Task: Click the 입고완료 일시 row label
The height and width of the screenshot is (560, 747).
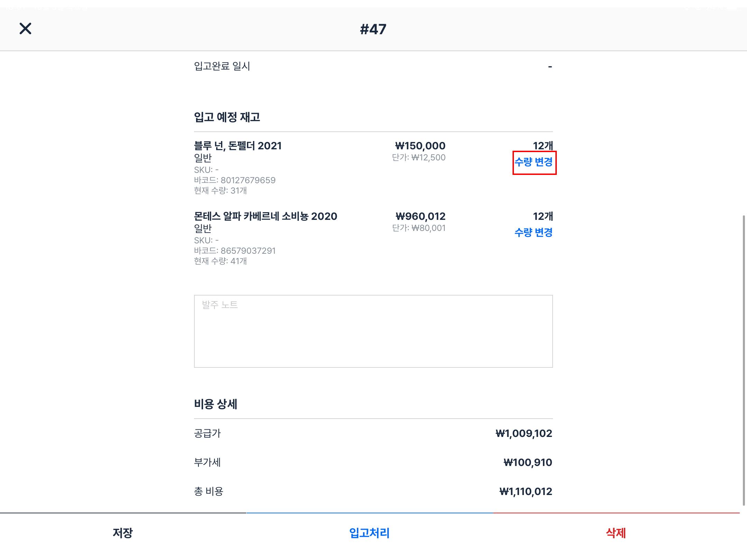Action: [222, 66]
